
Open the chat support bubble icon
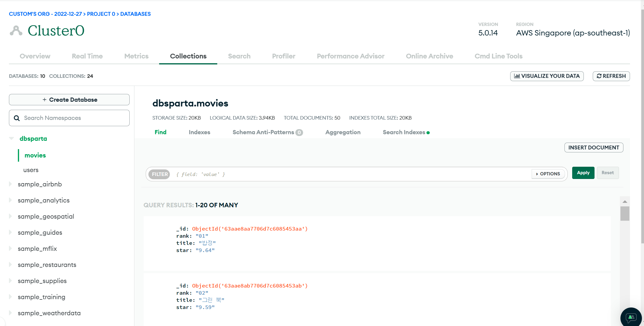[x=631, y=317]
